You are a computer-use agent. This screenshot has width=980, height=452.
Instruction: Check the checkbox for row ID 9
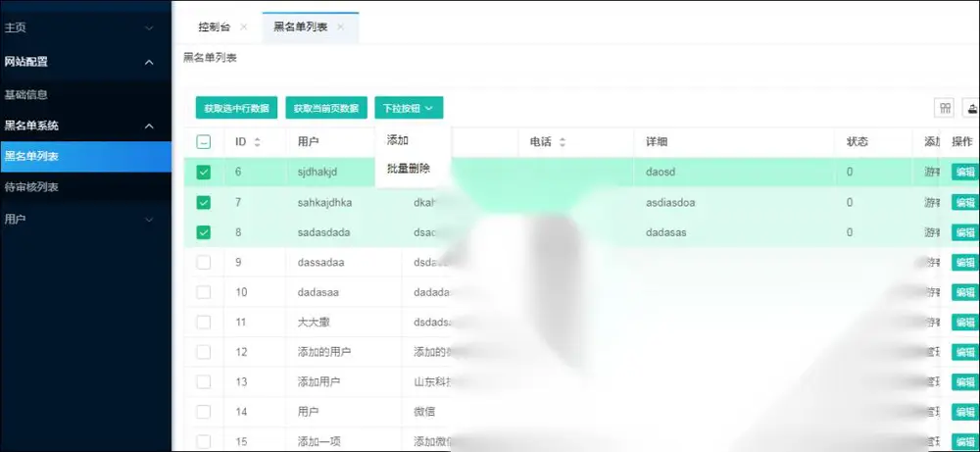[x=203, y=262]
